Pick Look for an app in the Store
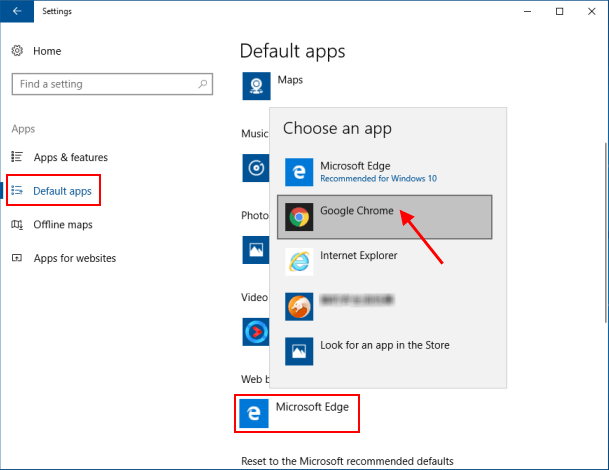 (384, 345)
